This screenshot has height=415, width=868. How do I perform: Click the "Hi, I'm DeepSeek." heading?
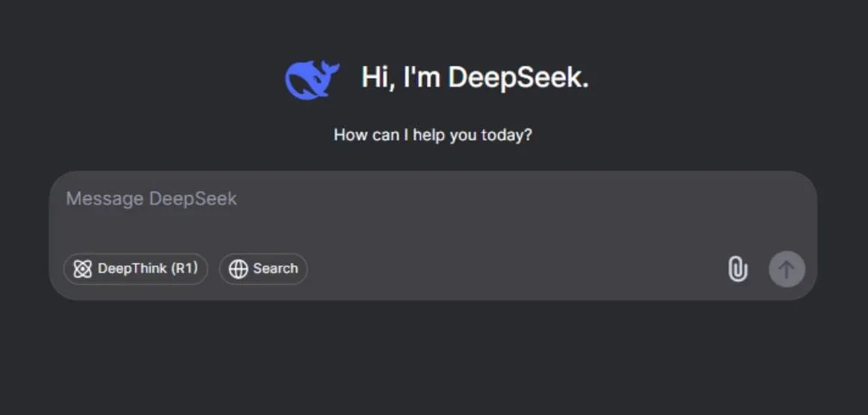(x=475, y=77)
